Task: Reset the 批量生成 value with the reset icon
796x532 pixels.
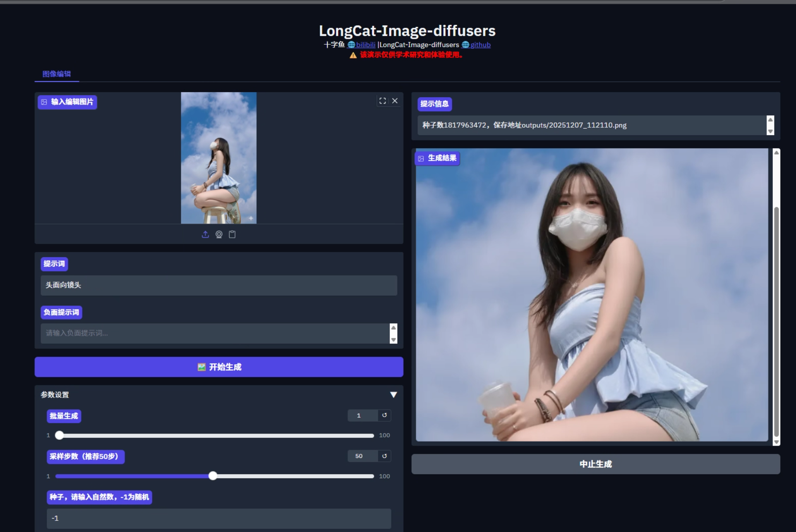Action: [384, 415]
